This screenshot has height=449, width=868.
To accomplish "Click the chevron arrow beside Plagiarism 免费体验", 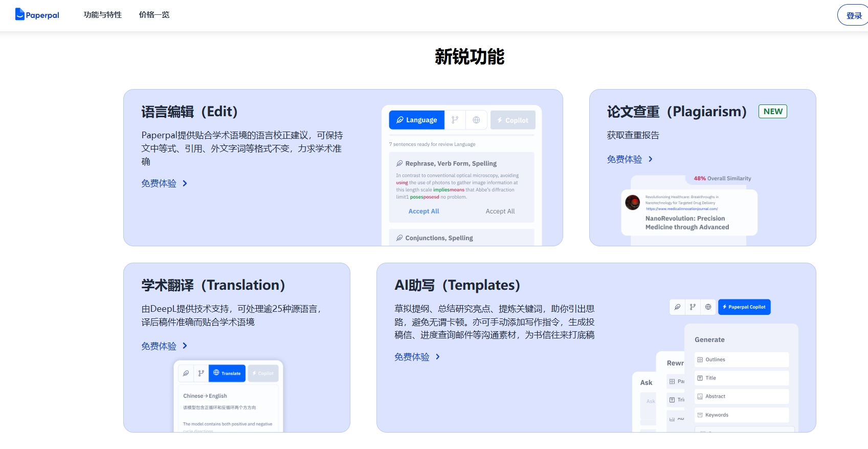I will (651, 159).
